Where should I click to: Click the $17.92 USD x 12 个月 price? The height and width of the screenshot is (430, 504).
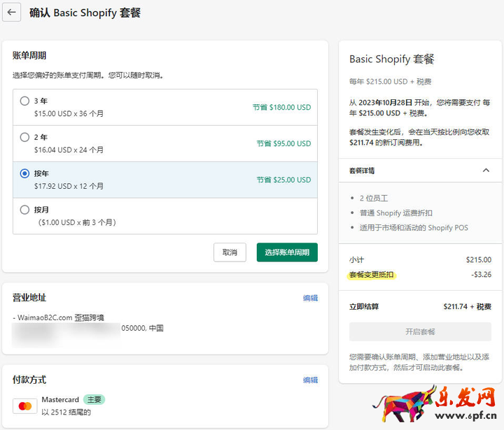click(x=69, y=186)
